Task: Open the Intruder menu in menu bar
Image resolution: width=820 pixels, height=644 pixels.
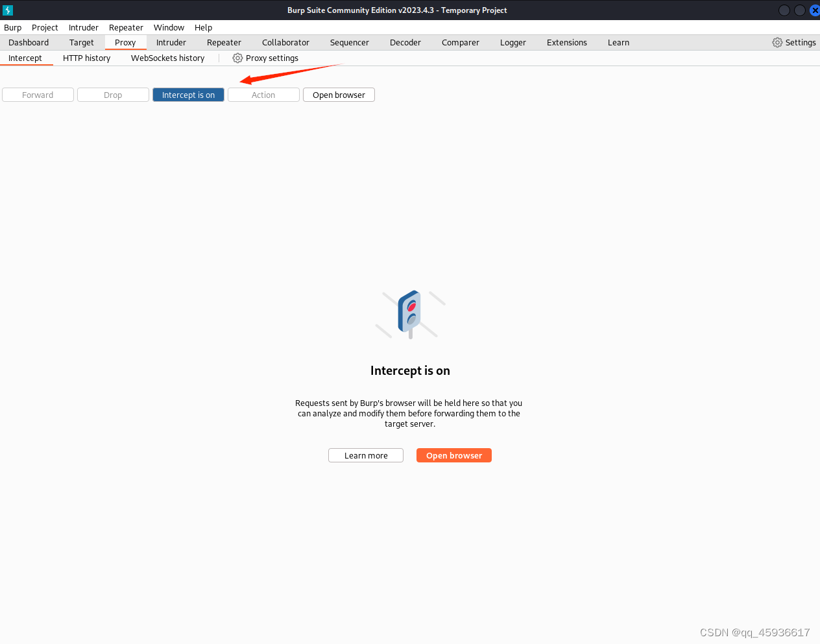Action: tap(84, 27)
